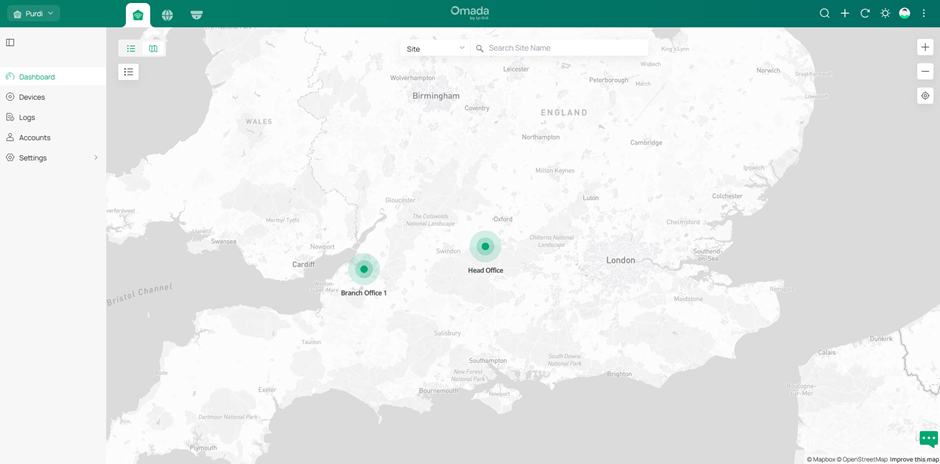This screenshot has height=464, width=940.
Task: Open the green chat support icon
Action: click(x=928, y=439)
